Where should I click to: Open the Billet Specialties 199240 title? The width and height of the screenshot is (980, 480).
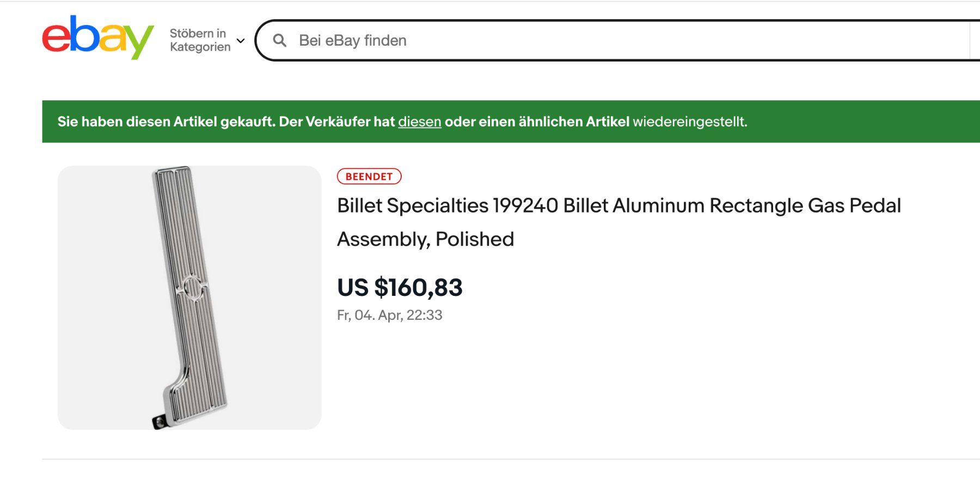618,206
